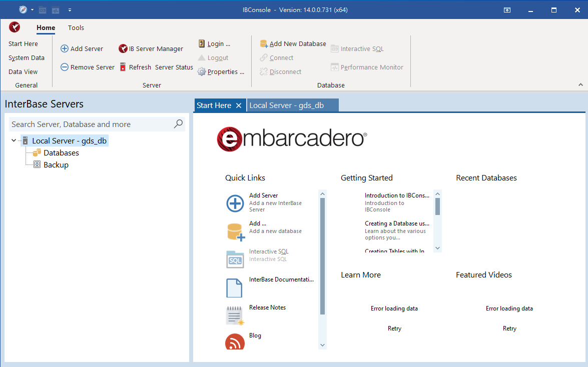Click the Quick Links scrollbar thumb
The height and width of the screenshot is (367, 588).
pyautogui.click(x=322, y=256)
